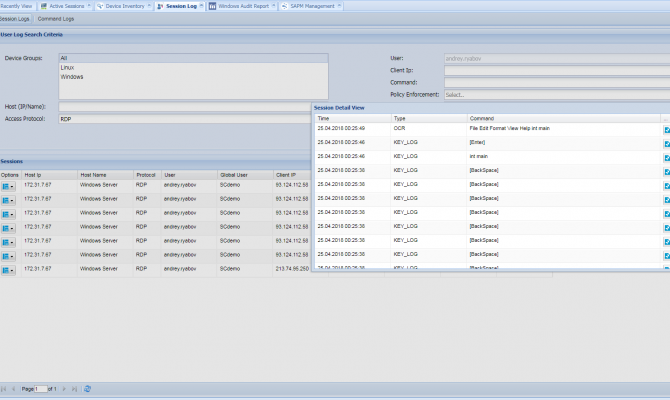Sort detail view by Type column
The width and height of the screenshot is (670, 400).
point(429,118)
